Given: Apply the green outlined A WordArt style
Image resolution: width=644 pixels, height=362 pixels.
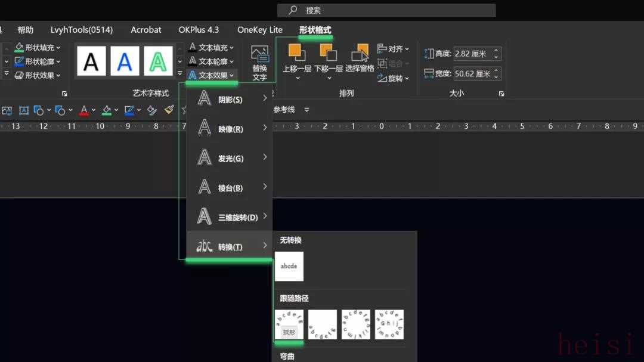Looking at the screenshot, I should click(x=158, y=61).
